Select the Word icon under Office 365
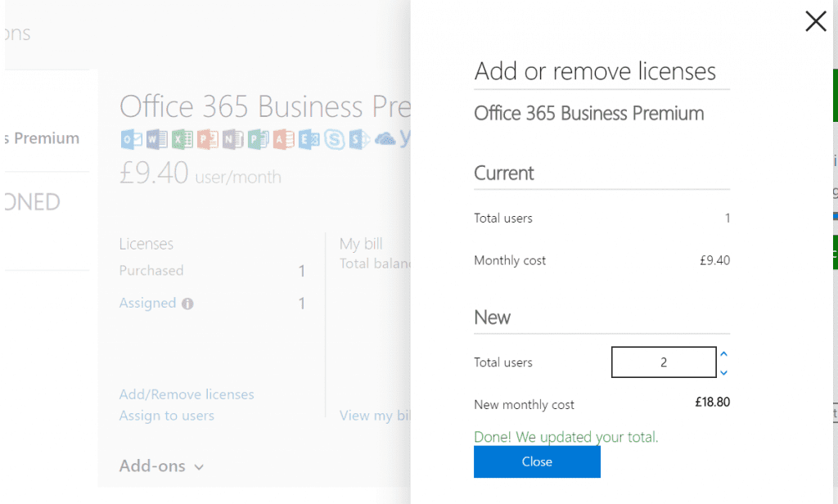The height and width of the screenshot is (504, 838). [x=155, y=139]
